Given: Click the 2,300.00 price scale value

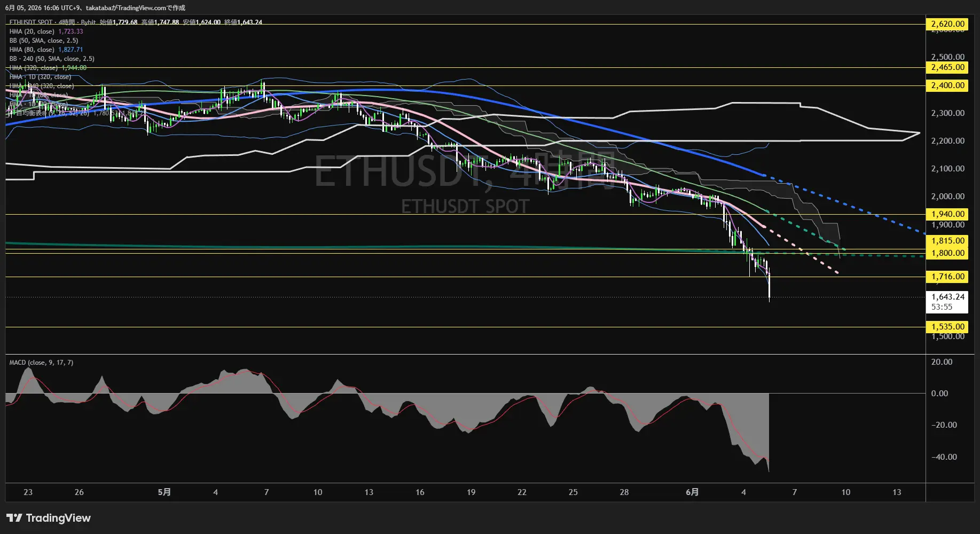Looking at the screenshot, I should point(948,113).
